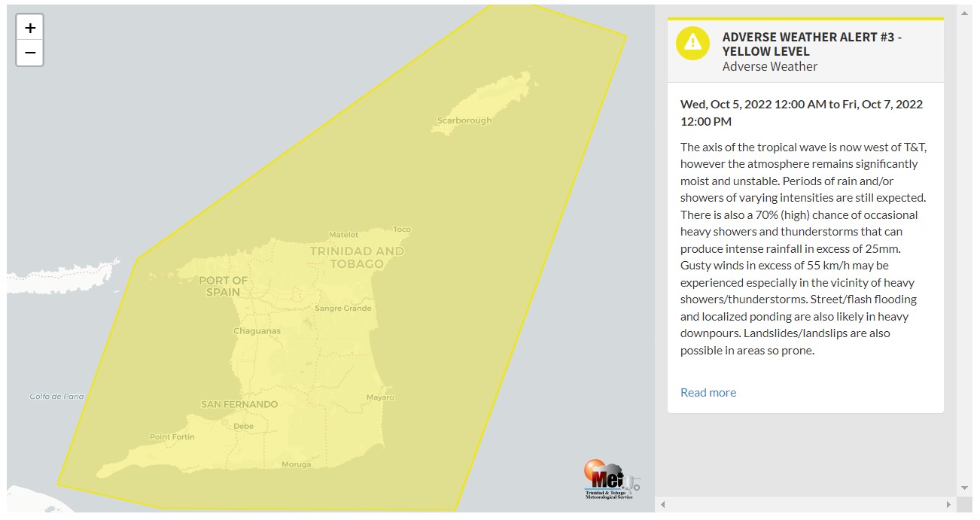Click the Chaguanas label on the map

click(x=257, y=331)
